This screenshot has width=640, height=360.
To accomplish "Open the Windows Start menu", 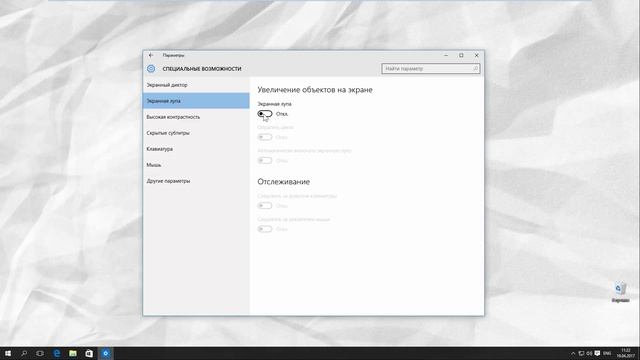I will tap(8, 353).
